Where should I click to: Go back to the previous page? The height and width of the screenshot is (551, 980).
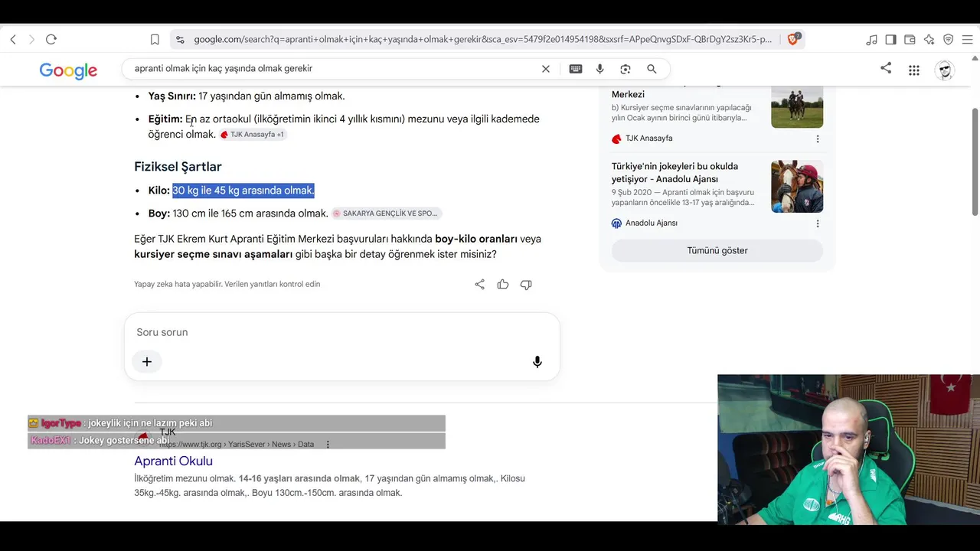[x=13, y=39]
